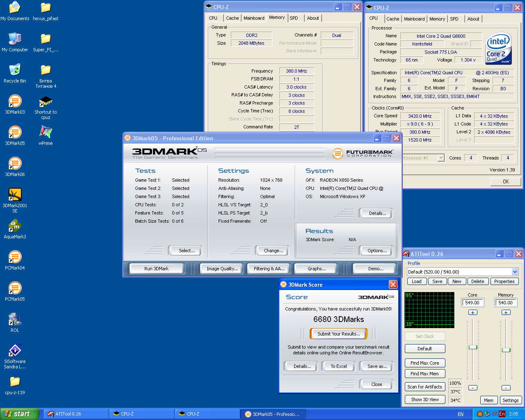Click Save as in score dialog
Viewport: 525px width, 420px height.
pos(377,366)
